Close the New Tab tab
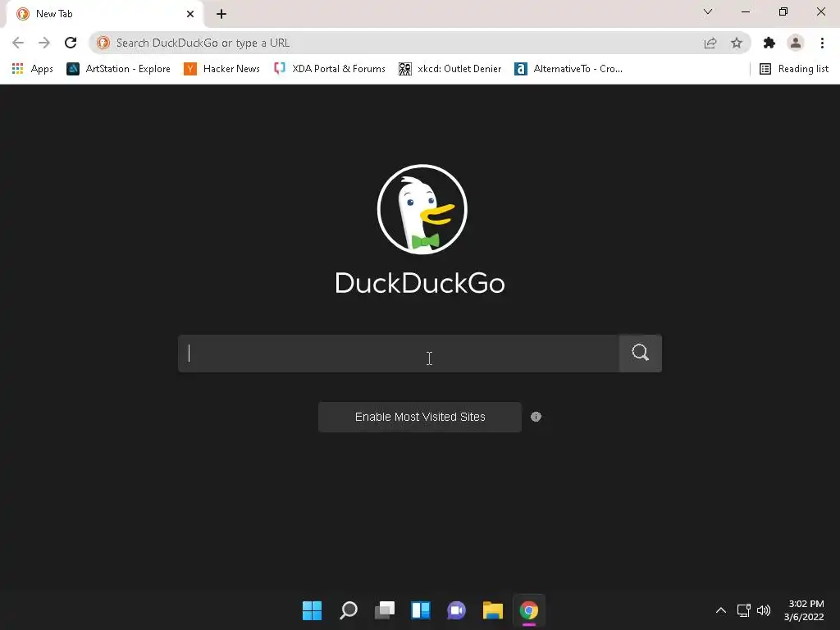The image size is (840, 630). tap(190, 14)
